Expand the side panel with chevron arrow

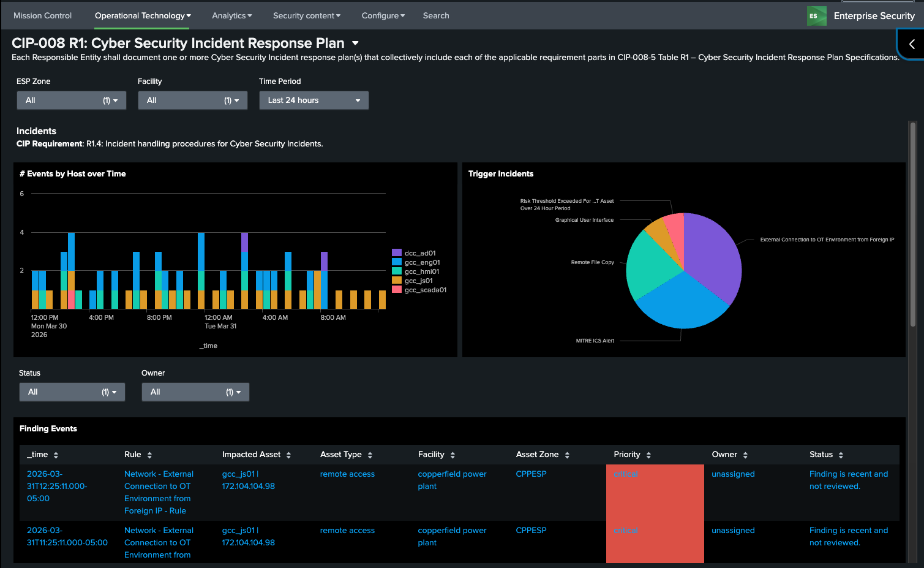pyautogui.click(x=912, y=44)
